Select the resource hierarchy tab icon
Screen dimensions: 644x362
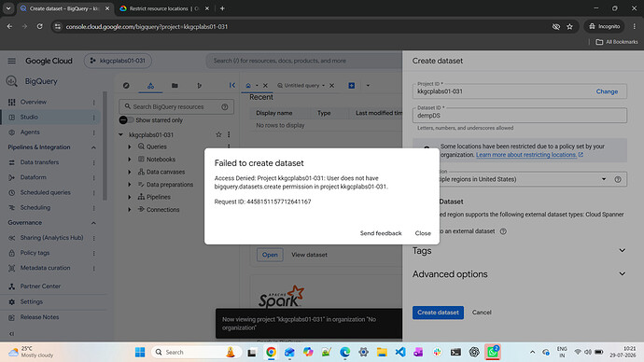click(x=150, y=86)
